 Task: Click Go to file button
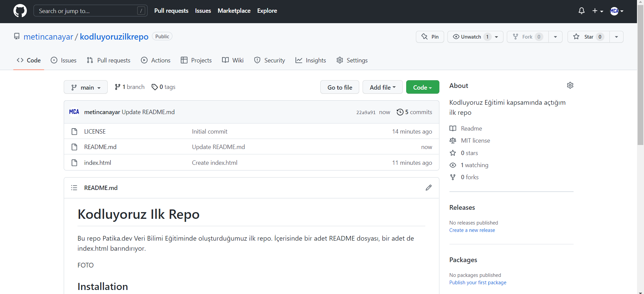[x=340, y=87]
